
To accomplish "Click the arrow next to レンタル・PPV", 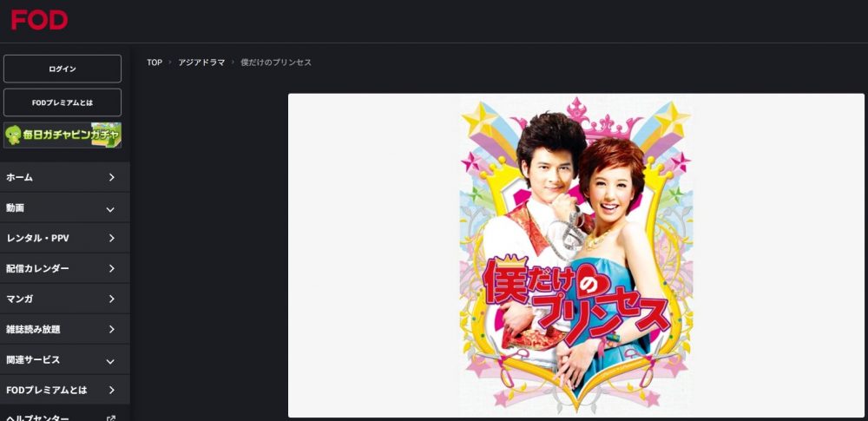I will click(111, 238).
